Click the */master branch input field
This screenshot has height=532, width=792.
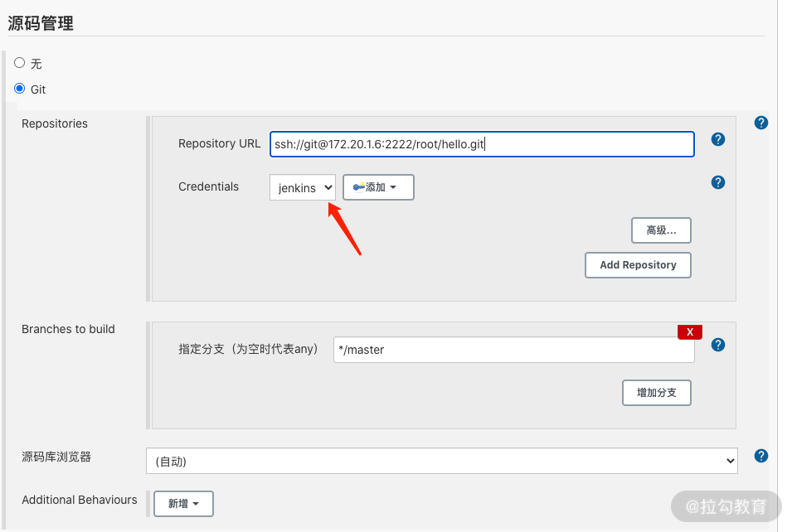(513, 350)
